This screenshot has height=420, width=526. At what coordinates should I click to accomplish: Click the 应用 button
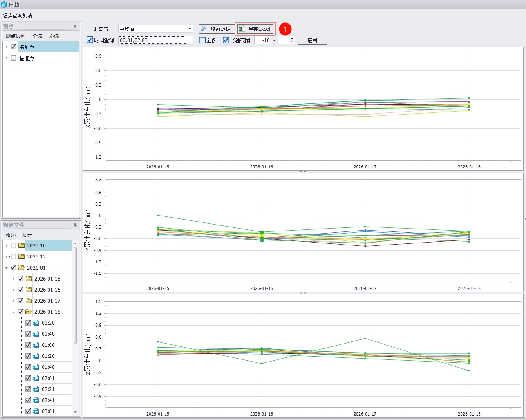click(x=312, y=40)
